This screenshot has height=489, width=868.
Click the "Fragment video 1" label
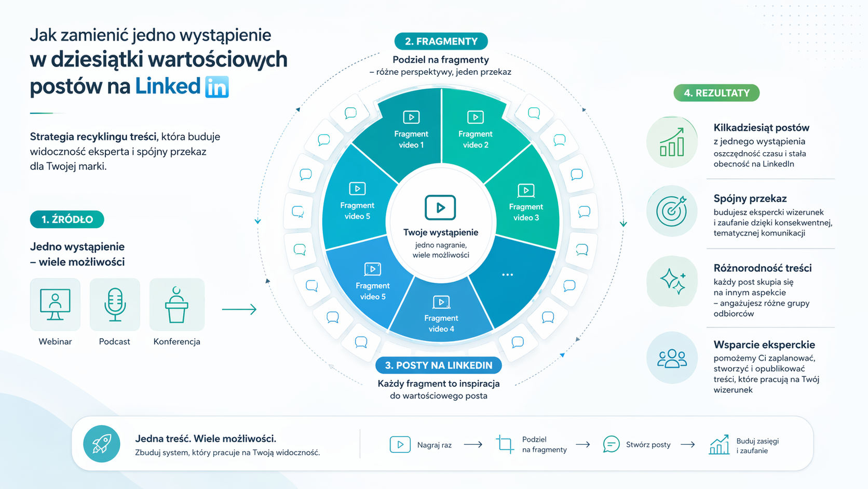(x=411, y=139)
